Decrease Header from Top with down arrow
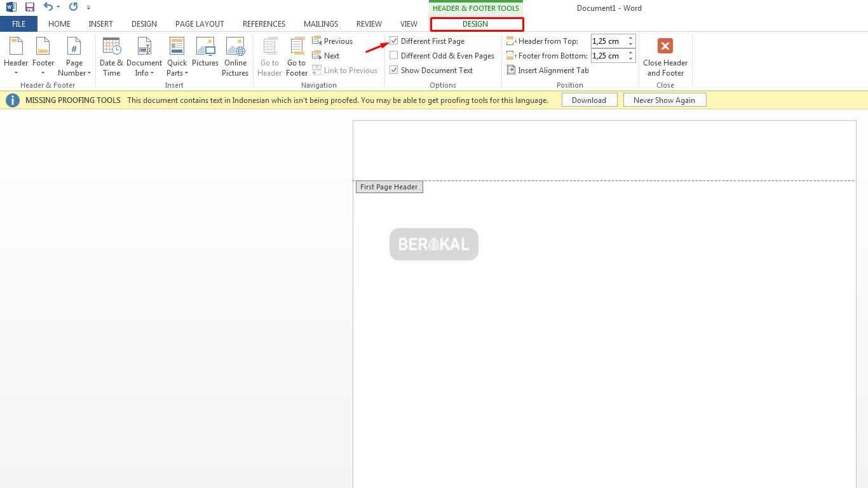 click(631, 44)
